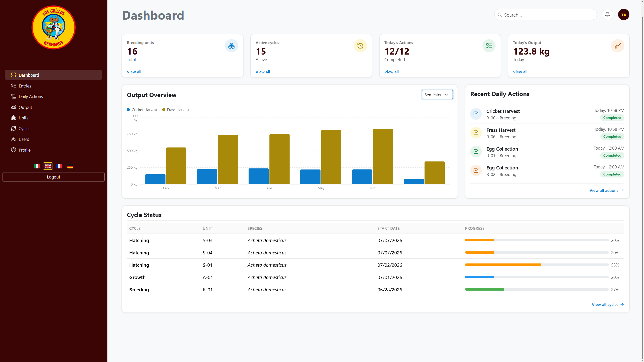Click the Dashboard grid icon in sidebar
Viewport: 644px width, 362px height.
click(14, 75)
